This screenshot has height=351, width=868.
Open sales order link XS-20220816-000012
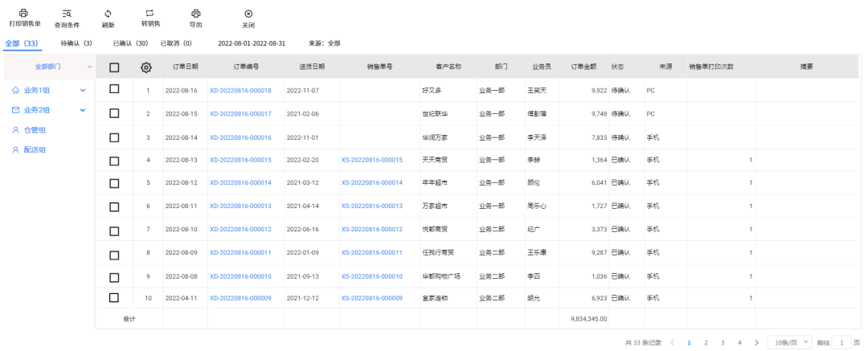point(371,230)
